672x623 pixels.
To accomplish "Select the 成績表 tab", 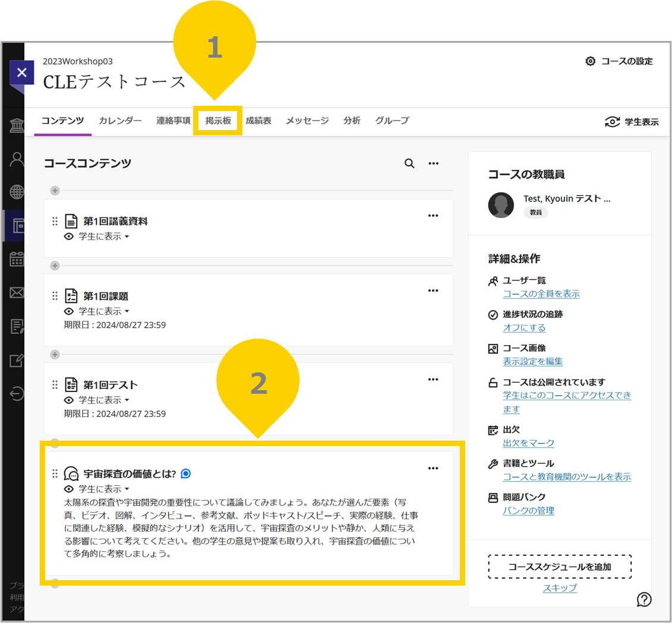I will [258, 121].
